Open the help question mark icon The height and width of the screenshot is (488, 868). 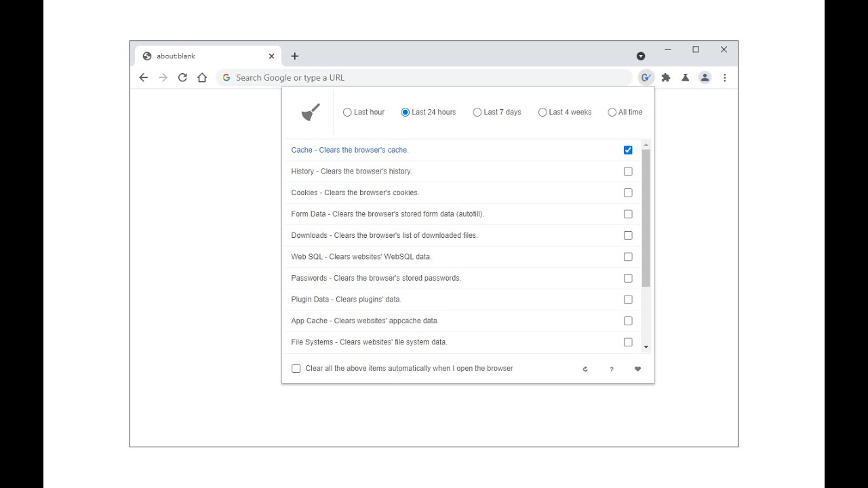(x=612, y=369)
